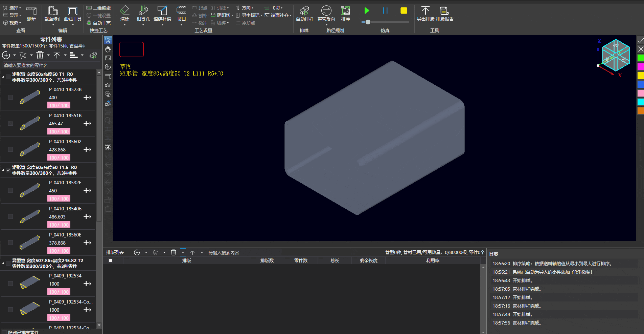Image resolution: width=644 pixels, height=334 pixels.
Task: Open the 选择 select menu
Action: (x=12, y=8)
